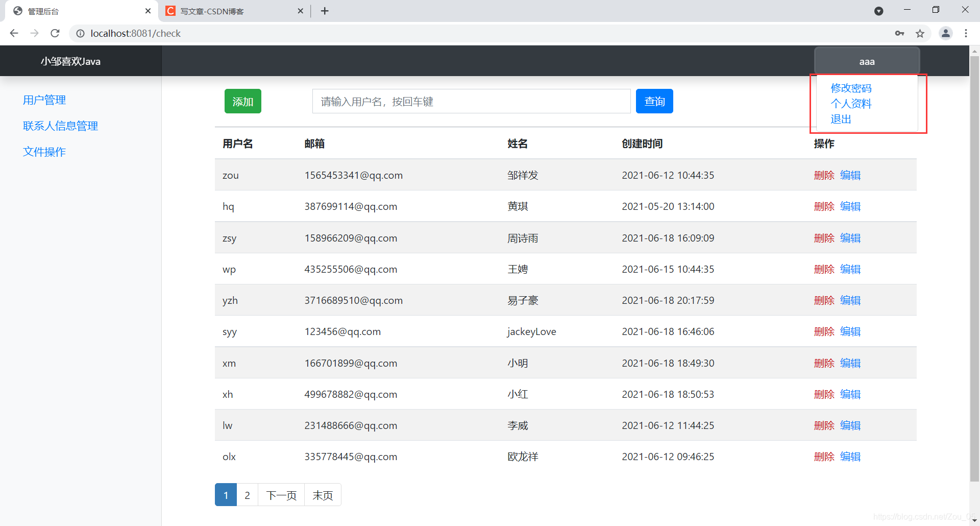
Task: Click the browser back arrow
Action: [14, 33]
